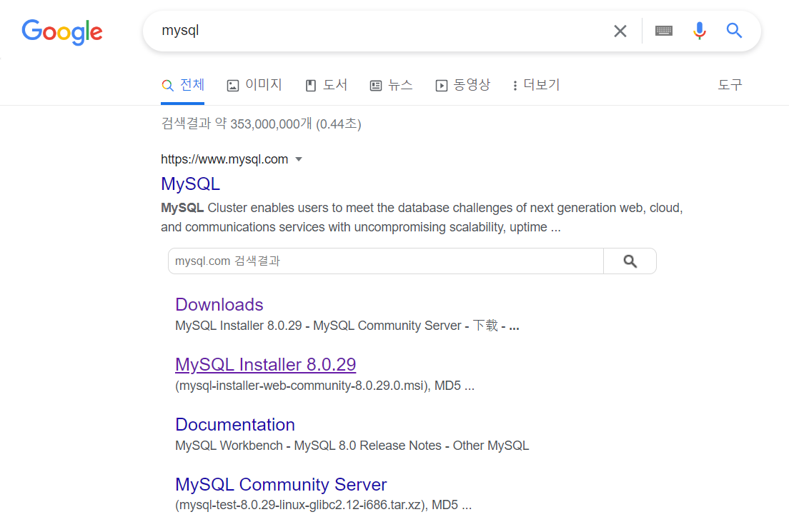The width and height of the screenshot is (789, 532).
Task: Switch to the 이미지 tab
Action: pos(254,85)
